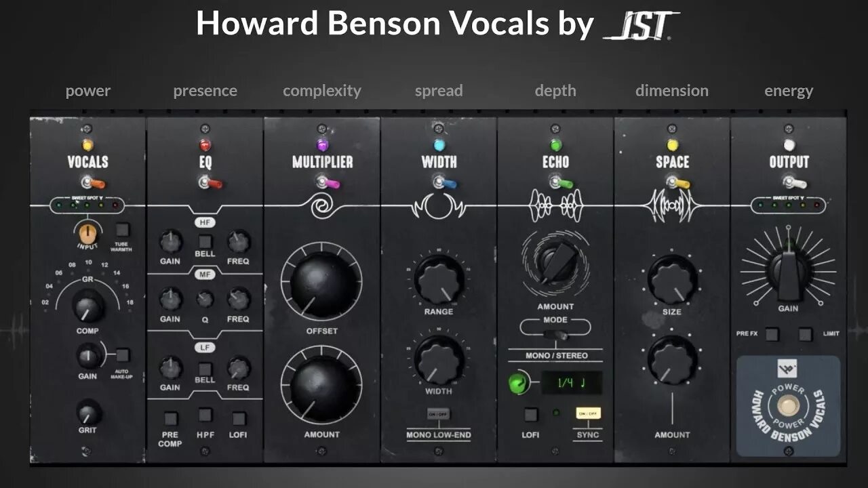The height and width of the screenshot is (488, 868).
Task: Enable the PRE FX button
Action: [772, 333]
